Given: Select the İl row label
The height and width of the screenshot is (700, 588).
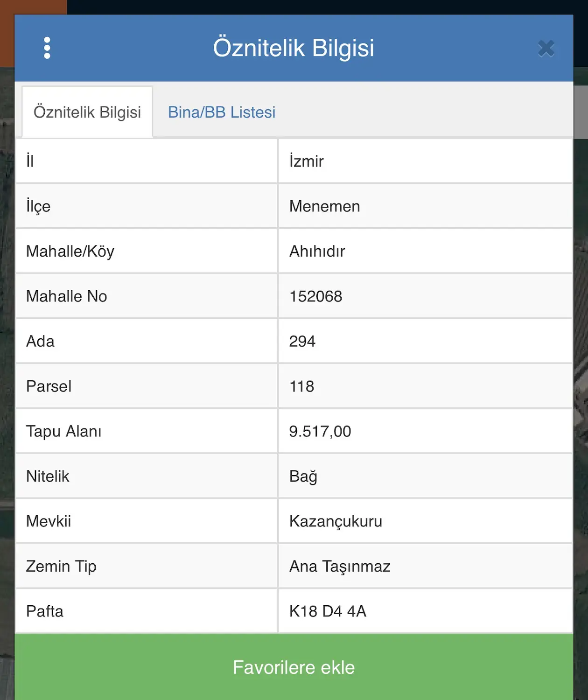Looking at the screenshot, I should (30, 161).
